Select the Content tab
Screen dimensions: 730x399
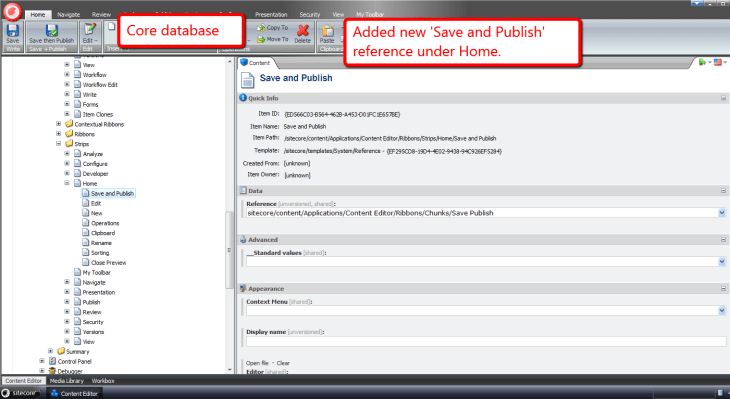pos(256,63)
